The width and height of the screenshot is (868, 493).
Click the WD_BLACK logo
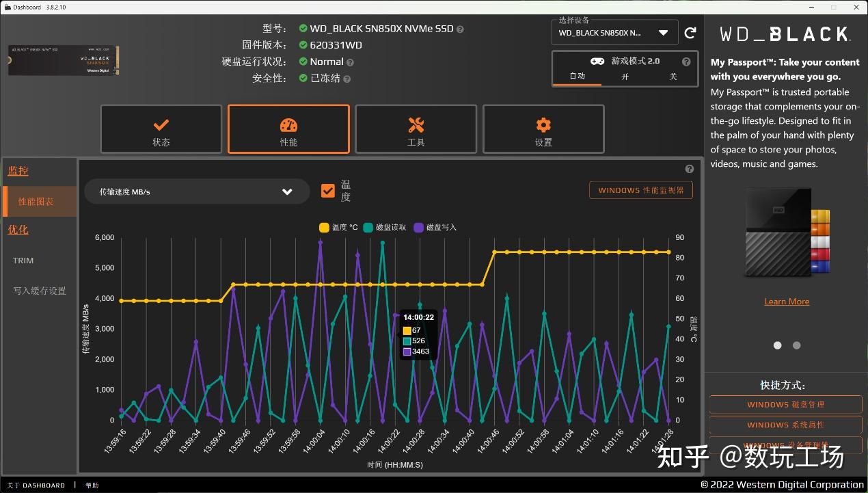pyautogui.click(x=785, y=34)
